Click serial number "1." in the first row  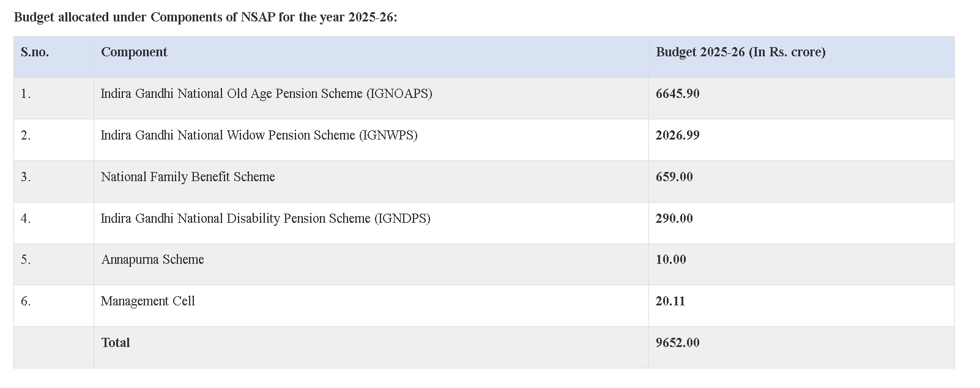pos(26,94)
